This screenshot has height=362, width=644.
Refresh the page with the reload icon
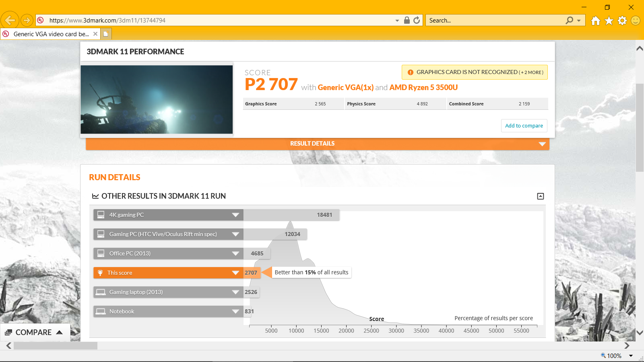417,20
